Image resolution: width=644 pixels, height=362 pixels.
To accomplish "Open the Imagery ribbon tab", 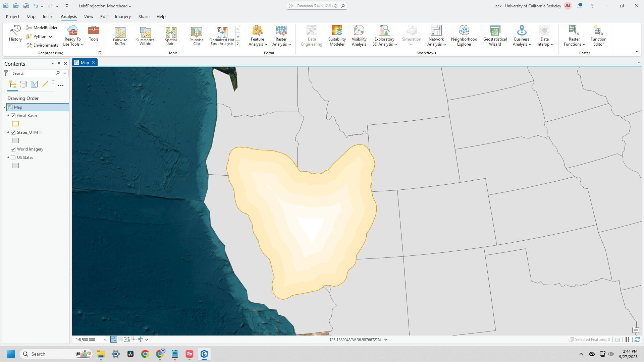I will point(123,16).
